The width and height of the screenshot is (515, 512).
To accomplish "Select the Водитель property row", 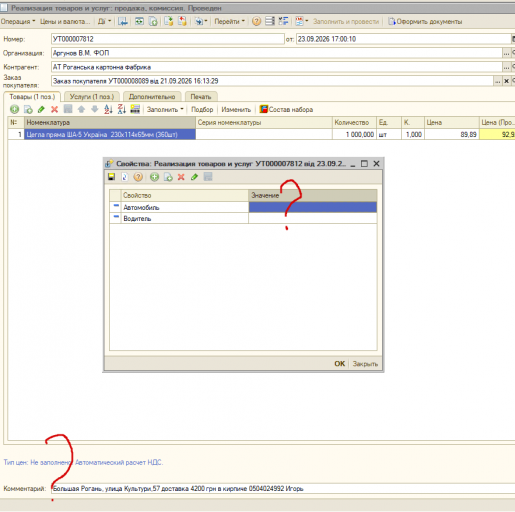I will pyautogui.click(x=243, y=218).
